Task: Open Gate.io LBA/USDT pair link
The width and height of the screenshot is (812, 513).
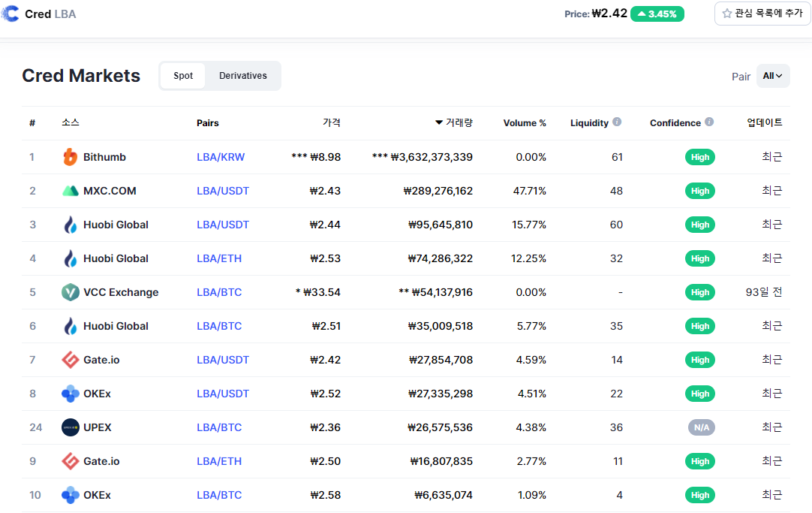Action: tap(223, 360)
